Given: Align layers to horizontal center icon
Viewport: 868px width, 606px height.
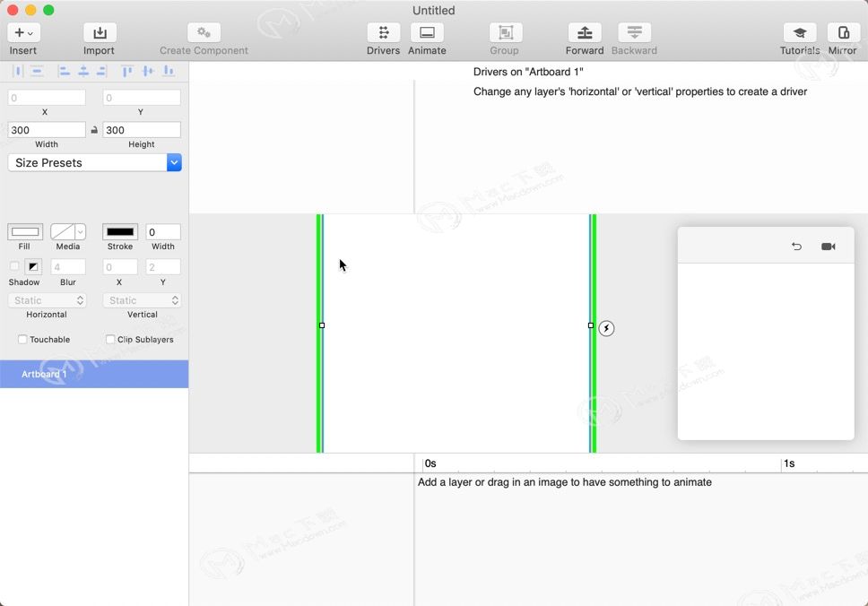Looking at the screenshot, I should pyautogui.click(x=83, y=71).
